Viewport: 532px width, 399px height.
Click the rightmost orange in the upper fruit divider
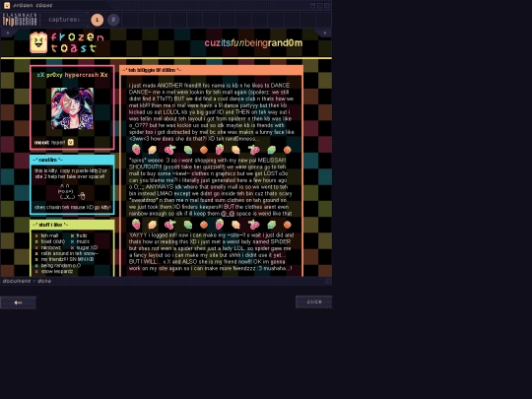pos(288,150)
